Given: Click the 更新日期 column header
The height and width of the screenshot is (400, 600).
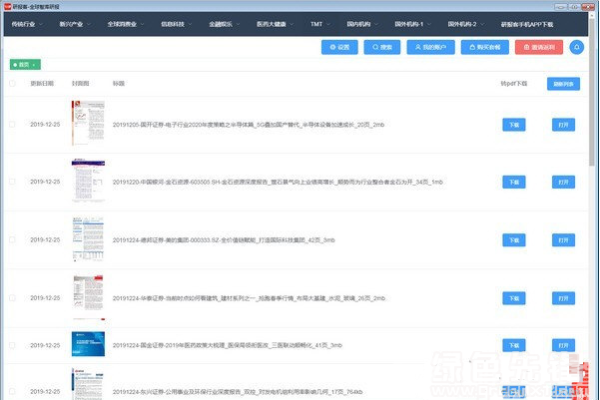Looking at the screenshot, I should 42,83.
